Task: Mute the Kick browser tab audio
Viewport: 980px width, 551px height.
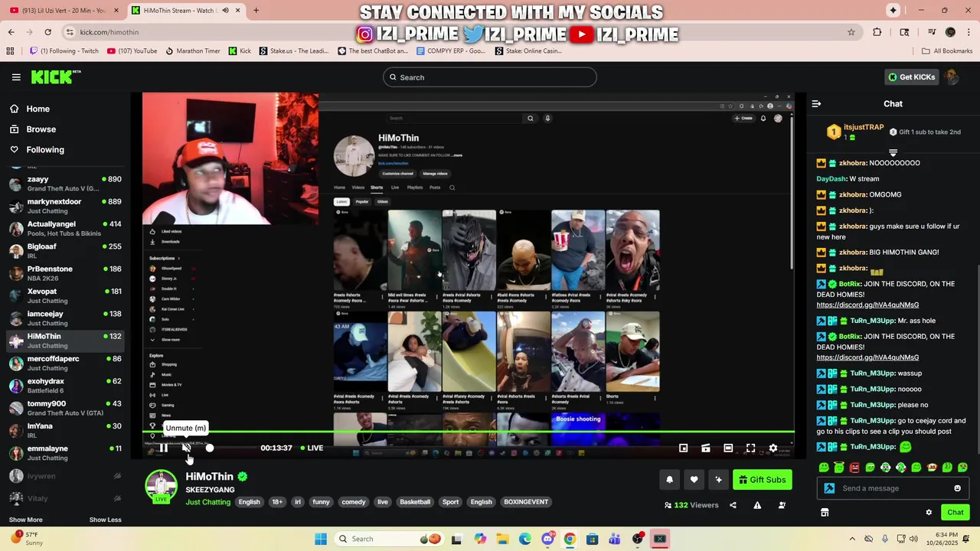Action: coord(225,10)
